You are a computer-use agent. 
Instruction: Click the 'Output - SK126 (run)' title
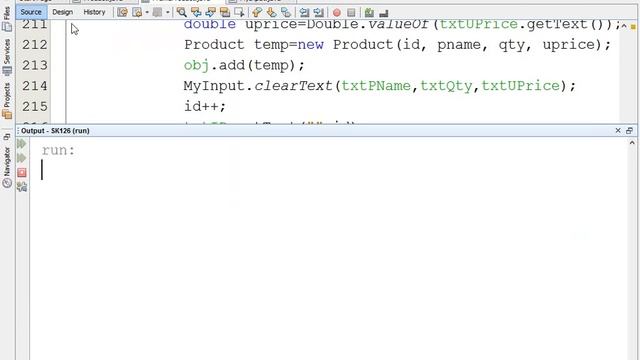point(55,131)
